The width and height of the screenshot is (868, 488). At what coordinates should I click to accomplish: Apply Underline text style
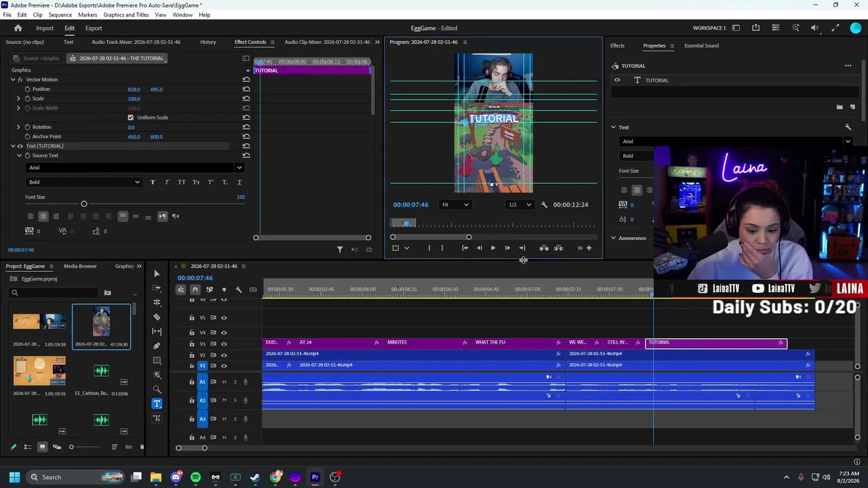click(x=239, y=182)
